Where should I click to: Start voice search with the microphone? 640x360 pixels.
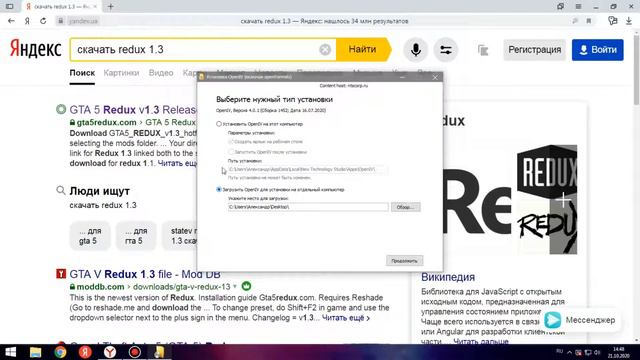click(416, 50)
